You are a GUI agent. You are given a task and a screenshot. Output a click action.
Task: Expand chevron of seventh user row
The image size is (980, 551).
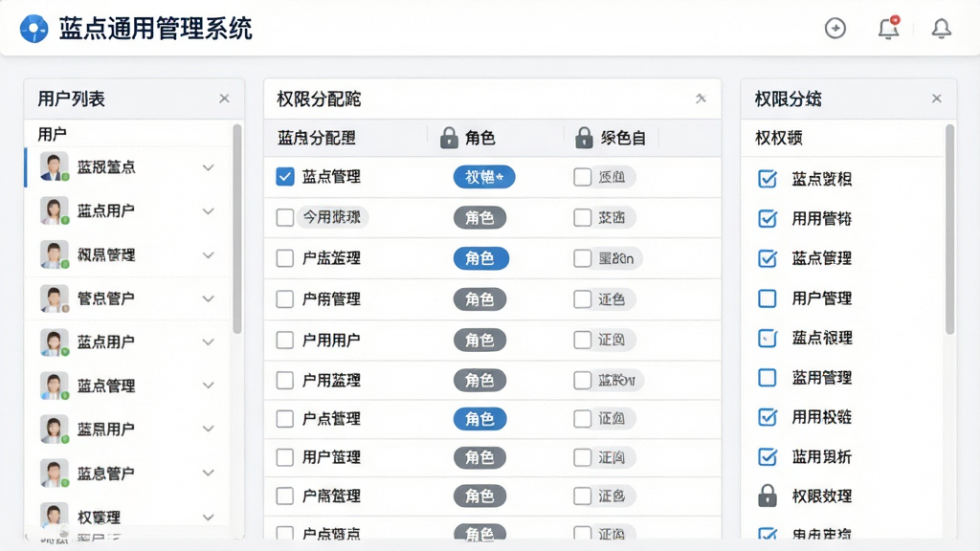click(208, 430)
